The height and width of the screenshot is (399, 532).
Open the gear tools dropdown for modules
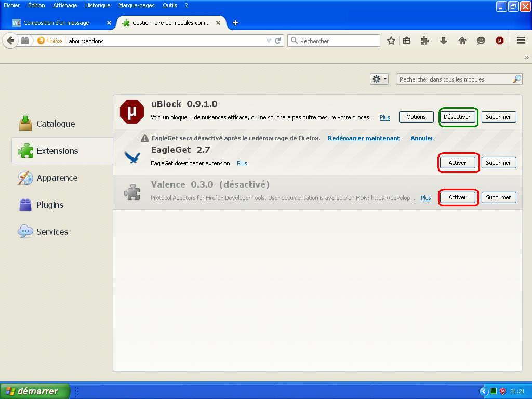[x=379, y=79]
